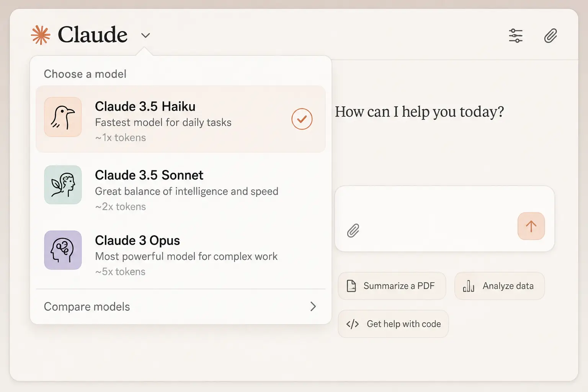The height and width of the screenshot is (392, 588).
Task: Attach a file via input box paperclip
Action: coord(353,231)
